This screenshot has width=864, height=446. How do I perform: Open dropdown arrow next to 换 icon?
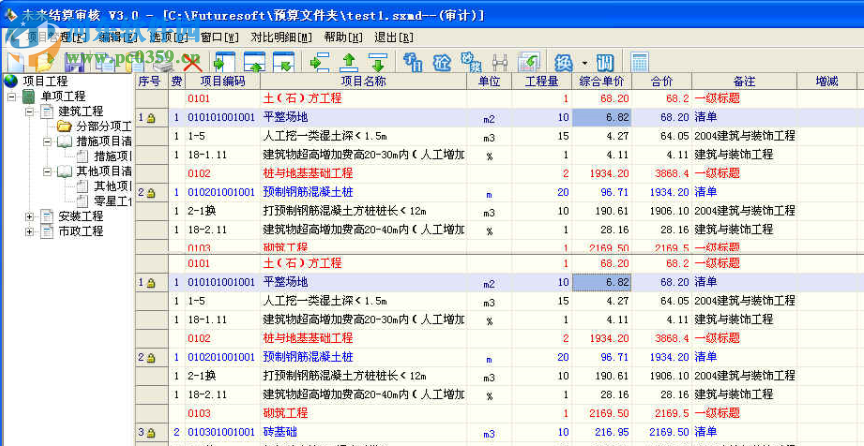584,63
